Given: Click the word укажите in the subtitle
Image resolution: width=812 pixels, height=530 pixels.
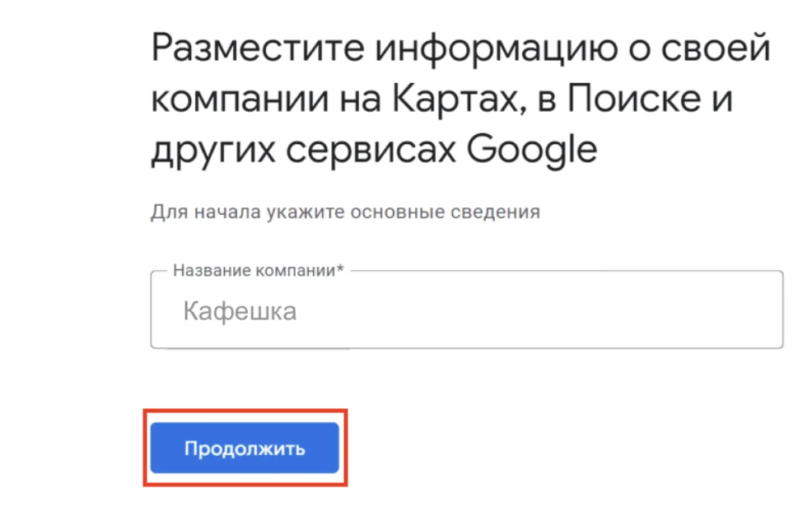Looking at the screenshot, I should tap(306, 212).
